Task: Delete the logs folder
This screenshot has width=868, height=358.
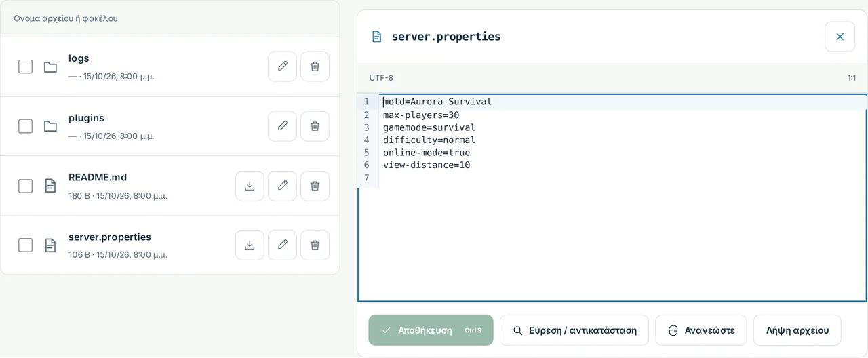Action: tap(315, 66)
